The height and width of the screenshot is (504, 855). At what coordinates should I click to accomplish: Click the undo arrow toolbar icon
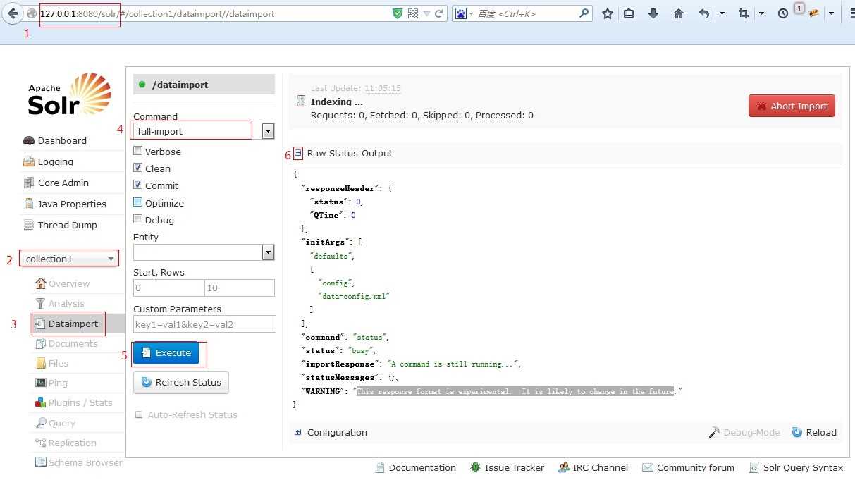(703, 13)
